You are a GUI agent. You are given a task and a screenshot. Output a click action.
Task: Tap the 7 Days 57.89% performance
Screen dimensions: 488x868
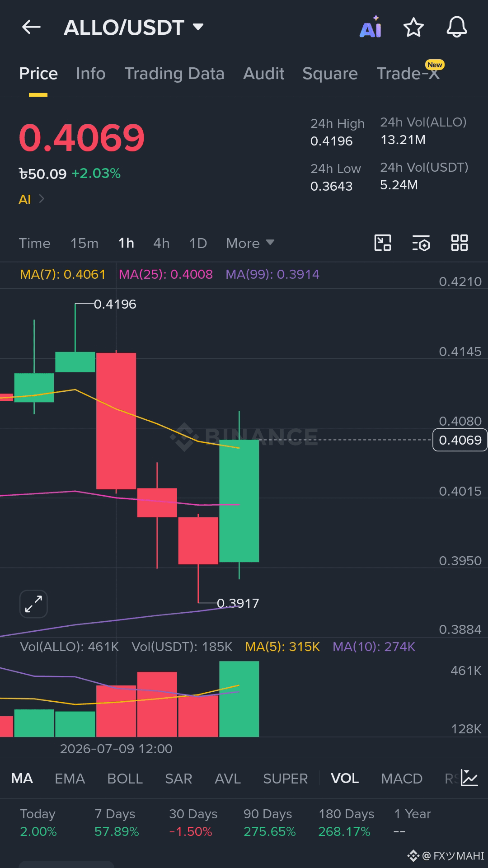pos(117,822)
